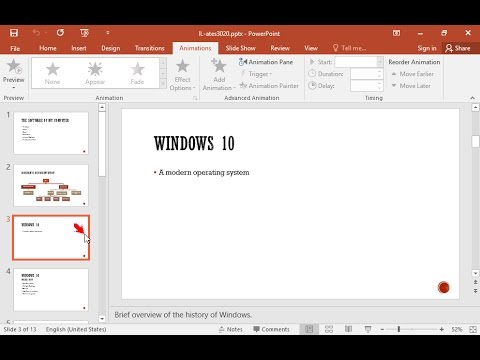Open the View tab
The image size is (480, 360).
[x=311, y=48]
